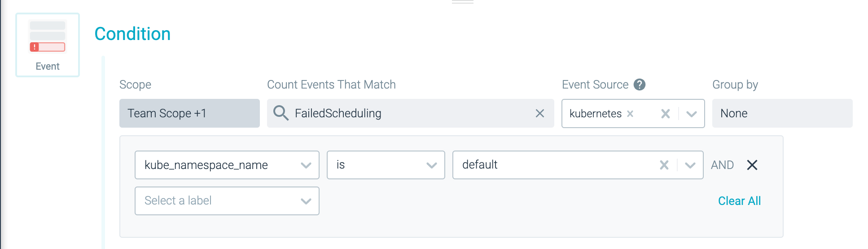Image resolution: width=868 pixels, height=249 pixels.
Task: Open the Team Scope +1 selector
Action: click(x=189, y=113)
